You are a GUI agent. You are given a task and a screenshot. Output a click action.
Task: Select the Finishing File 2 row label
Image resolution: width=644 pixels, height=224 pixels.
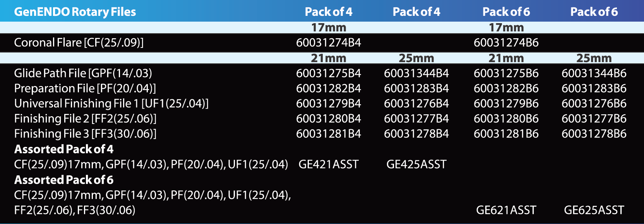(x=85, y=119)
